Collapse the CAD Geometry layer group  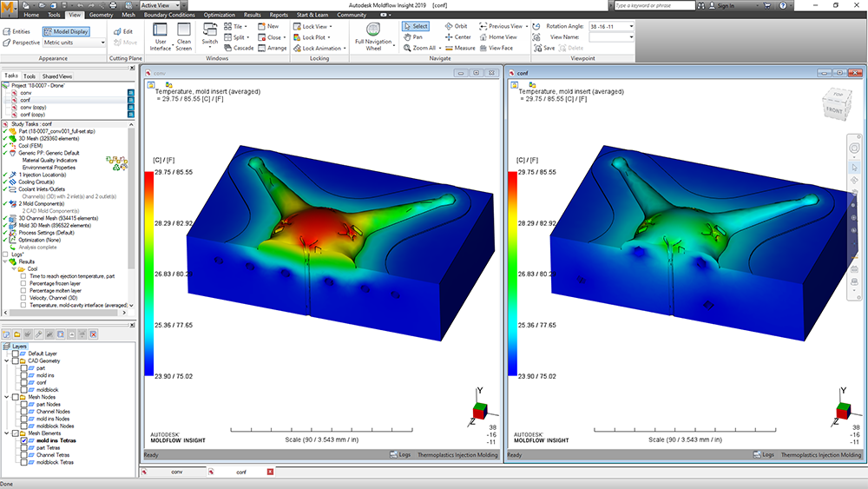click(x=7, y=360)
